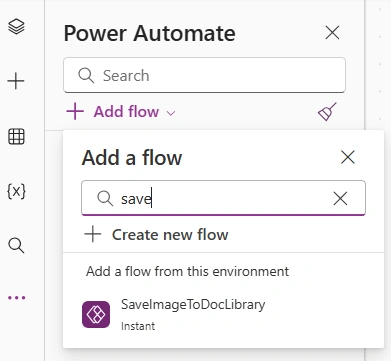Click the Power Automate pane title
391x361 pixels.
(x=150, y=33)
